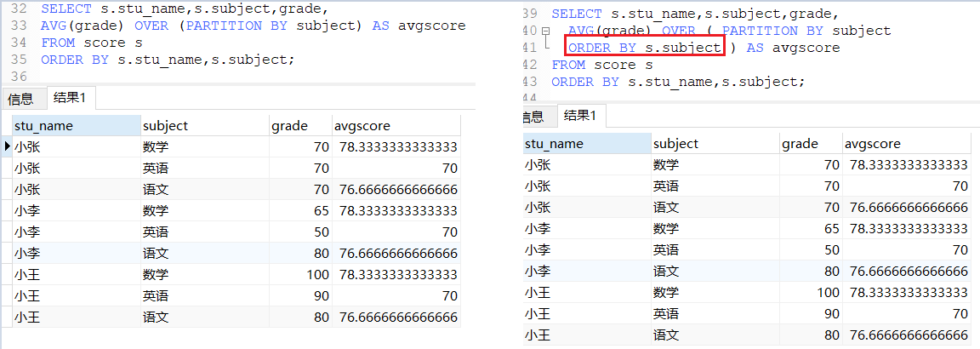
Task: Click stu_name column header in left results grid
Action: click(x=77, y=126)
